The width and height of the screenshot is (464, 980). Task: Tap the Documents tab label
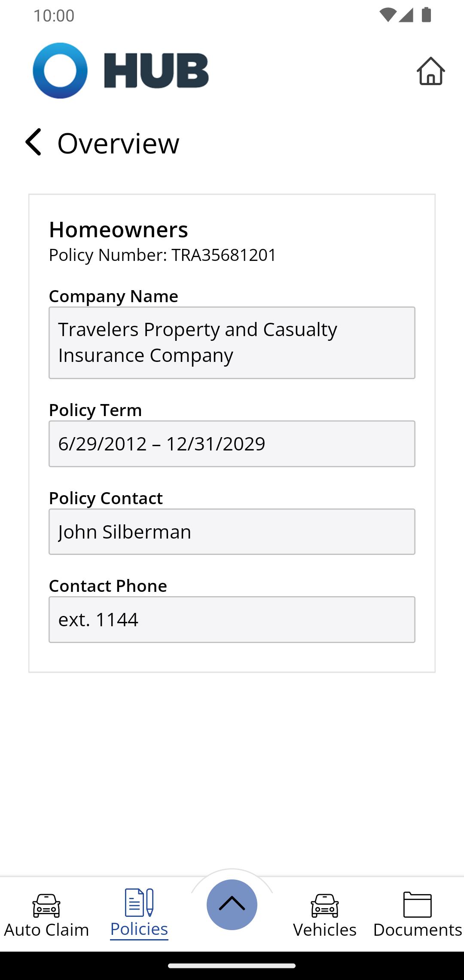[x=418, y=929]
